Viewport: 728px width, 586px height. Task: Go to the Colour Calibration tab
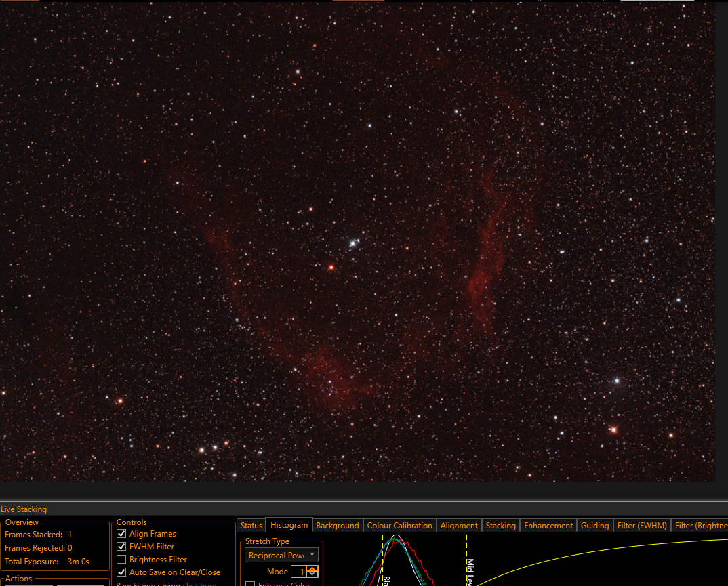pyautogui.click(x=400, y=525)
